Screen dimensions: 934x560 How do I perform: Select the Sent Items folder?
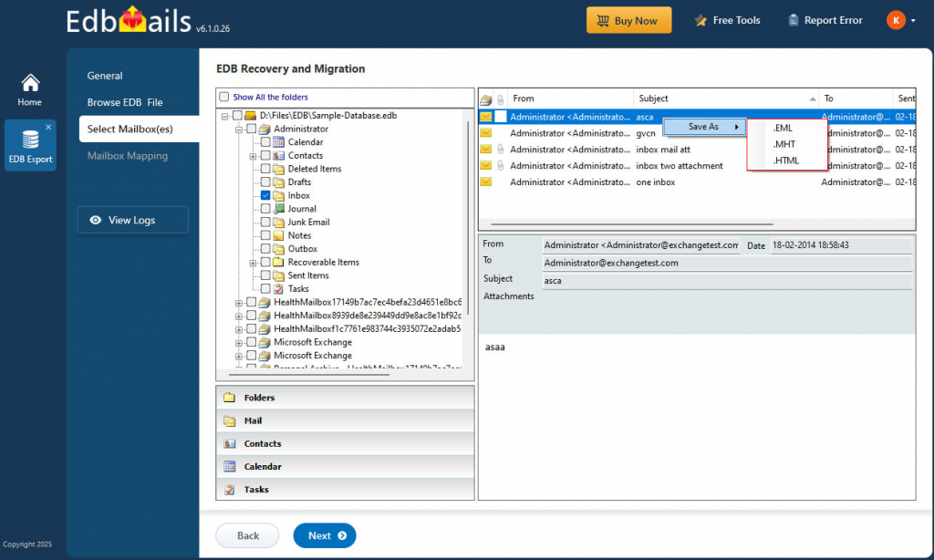pyautogui.click(x=308, y=275)
